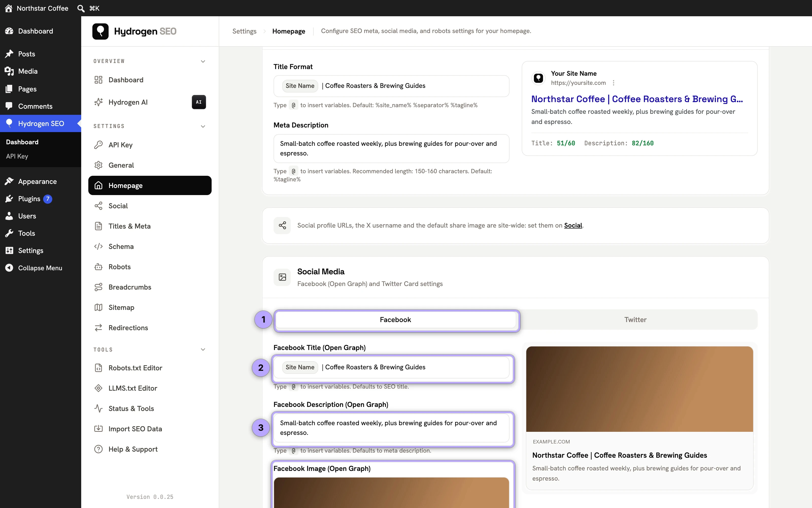This screenshot has height=508, width=812.
Task: Open WordPress Appearance menu
Action: [41, 181]
